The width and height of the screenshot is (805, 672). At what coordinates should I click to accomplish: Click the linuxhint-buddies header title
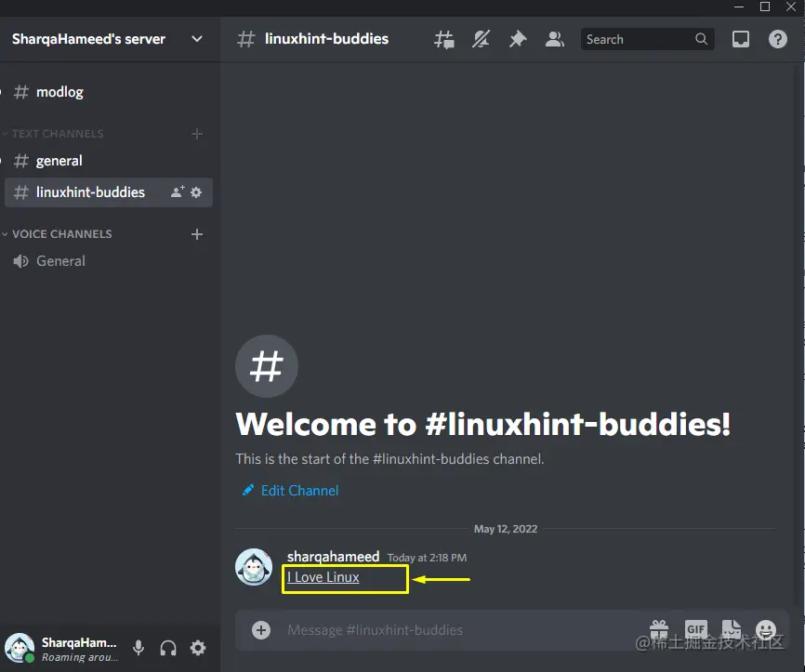point(326,39)
